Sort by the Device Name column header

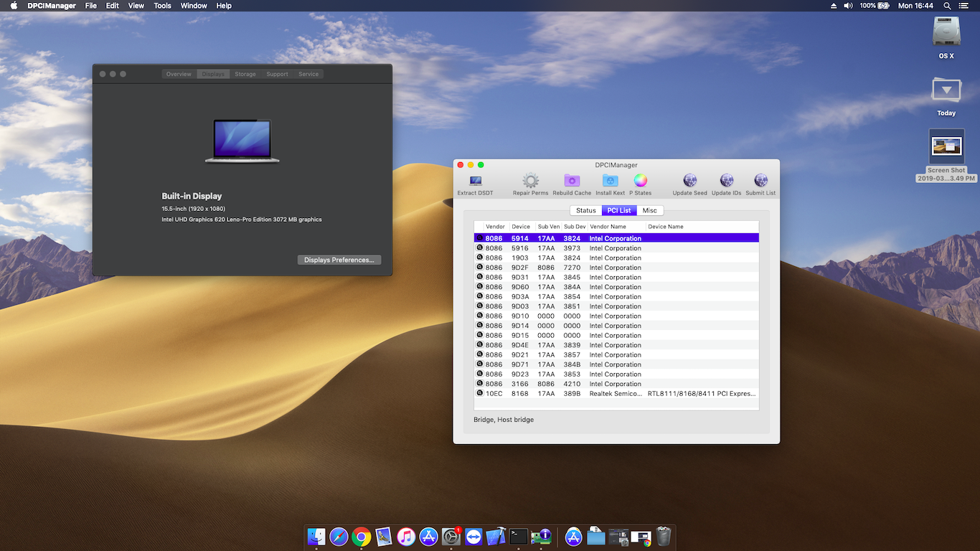702,227
